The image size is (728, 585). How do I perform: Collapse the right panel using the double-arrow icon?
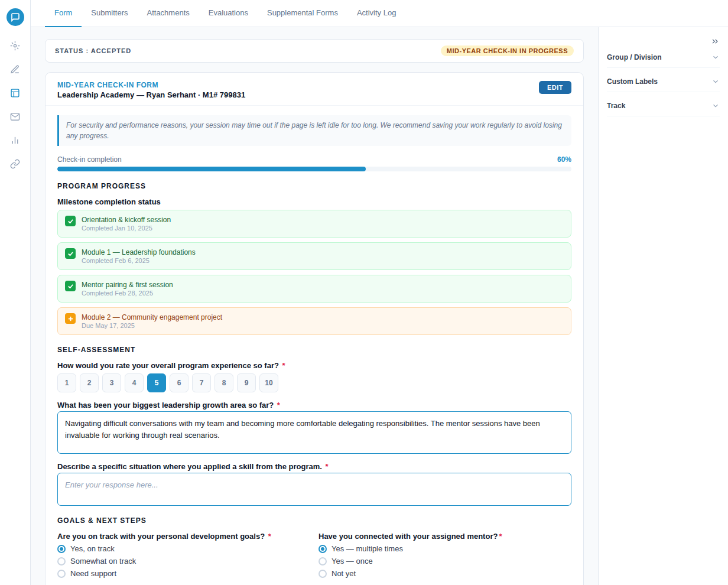pyautogui.click(x=714, y=41)
